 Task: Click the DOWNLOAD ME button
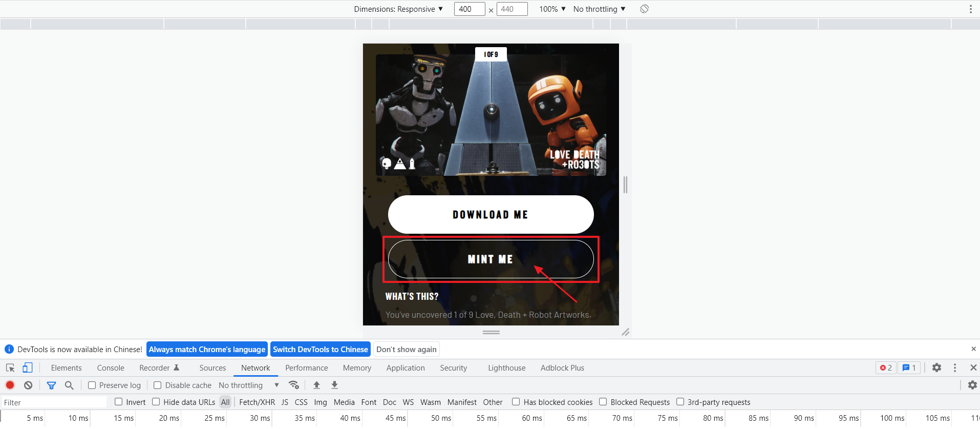click(491, 214)
